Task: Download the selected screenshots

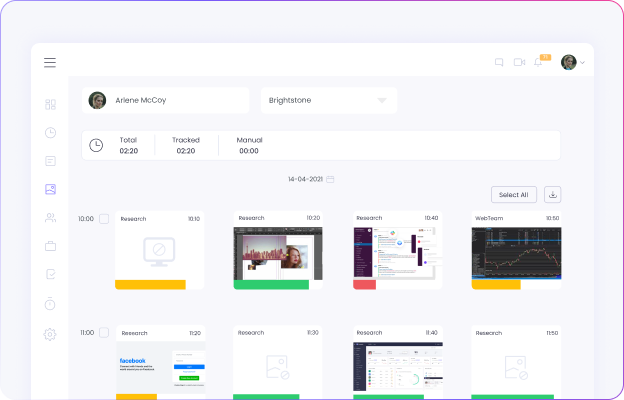Action: (553, 195)
